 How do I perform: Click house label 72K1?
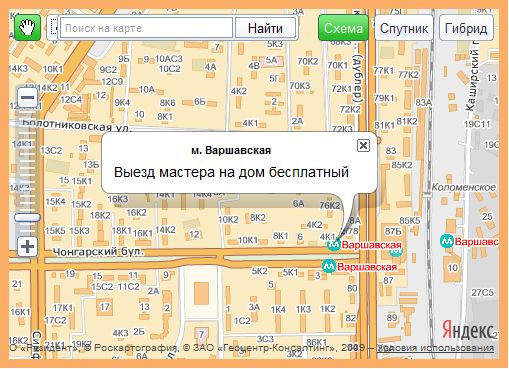pos(341,89)
